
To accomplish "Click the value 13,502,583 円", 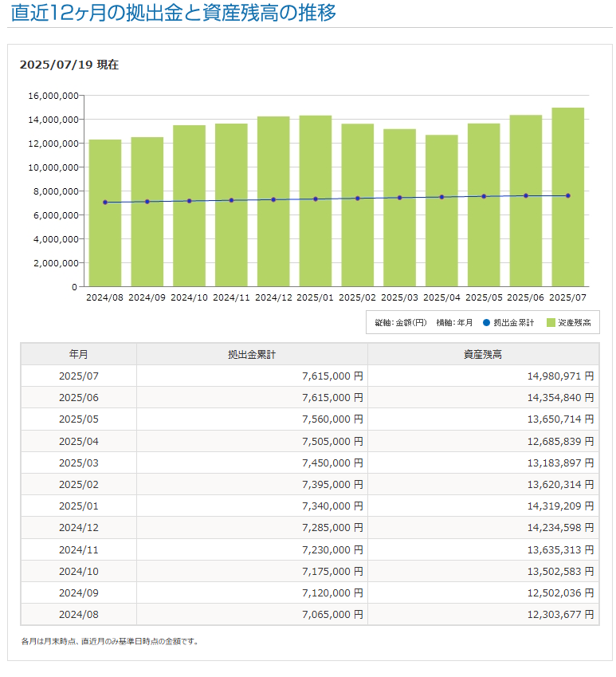I will [560, 571].
